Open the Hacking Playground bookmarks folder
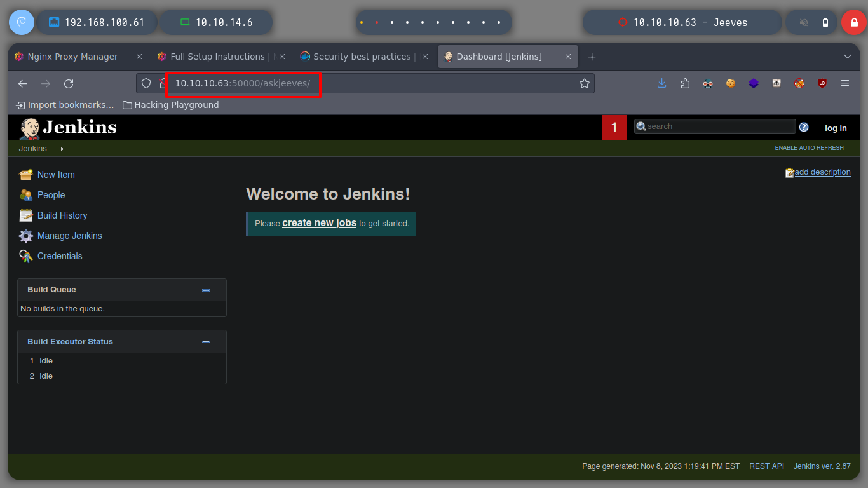This screenshot has width=868, height=488. pos(170,105)
